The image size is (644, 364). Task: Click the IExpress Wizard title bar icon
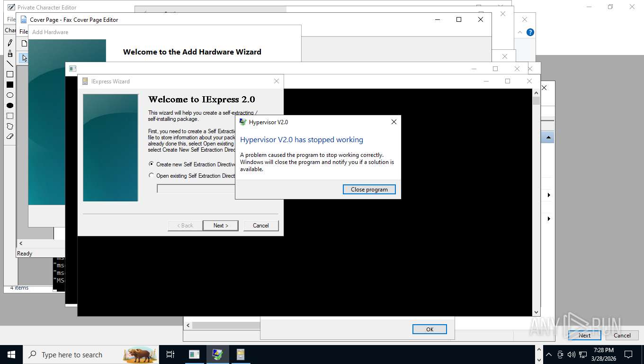[x=85, y=81]
